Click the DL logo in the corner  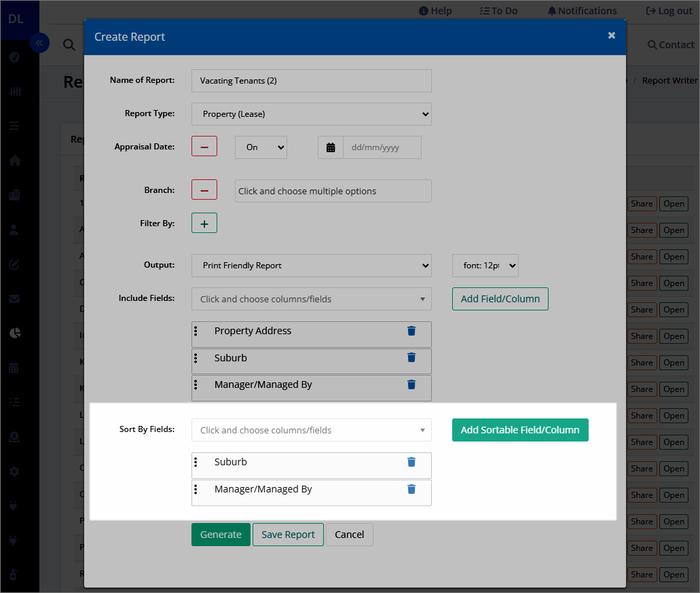pos(16,19)
